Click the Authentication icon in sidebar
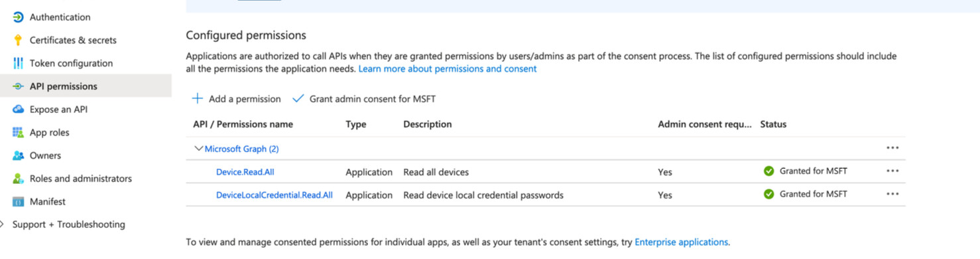The width and height of the screenshot is (980, 259). click(x=18, y=17)
